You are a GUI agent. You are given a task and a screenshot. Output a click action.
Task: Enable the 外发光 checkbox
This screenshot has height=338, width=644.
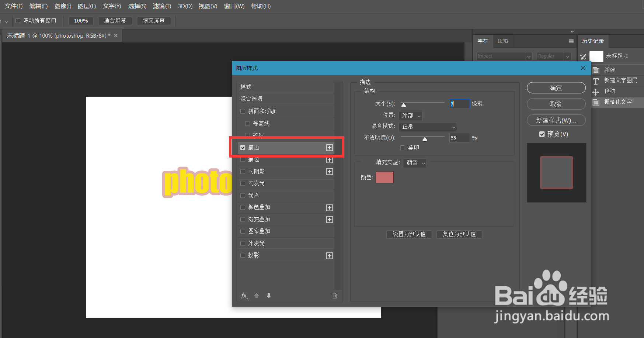[x=243, y=243]
